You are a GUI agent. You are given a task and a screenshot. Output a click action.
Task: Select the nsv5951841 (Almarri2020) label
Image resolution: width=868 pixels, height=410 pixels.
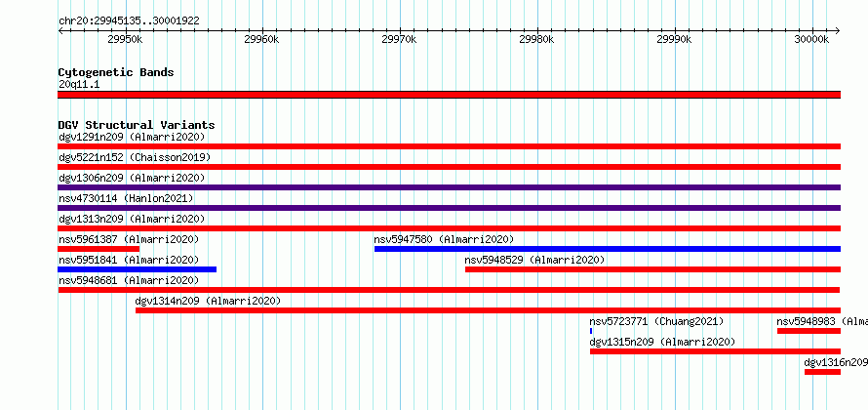(129, 260)
